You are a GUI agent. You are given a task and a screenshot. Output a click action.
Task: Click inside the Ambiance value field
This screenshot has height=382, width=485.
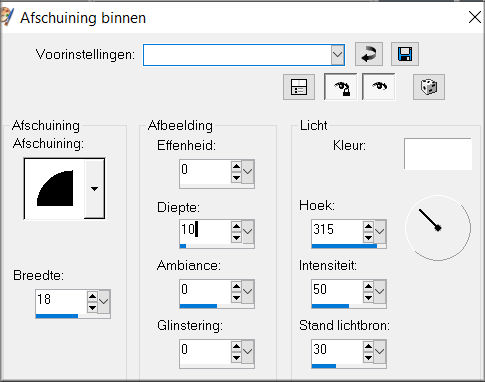(205, 290)
